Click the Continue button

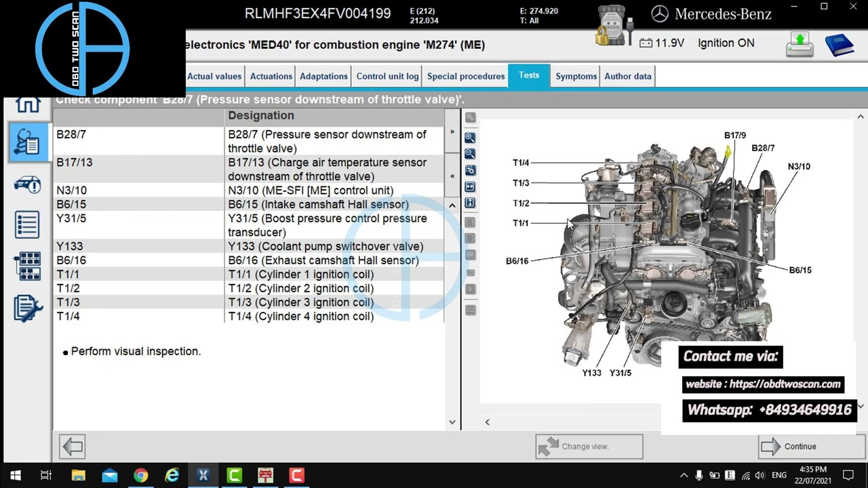coord(811,447)
